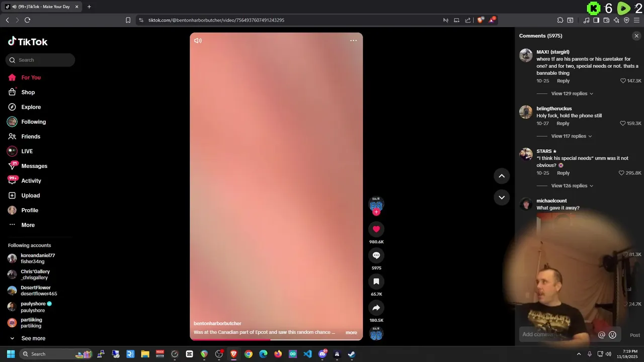Go to the Explore page
644x362 pixels.
tap(31, 107)
